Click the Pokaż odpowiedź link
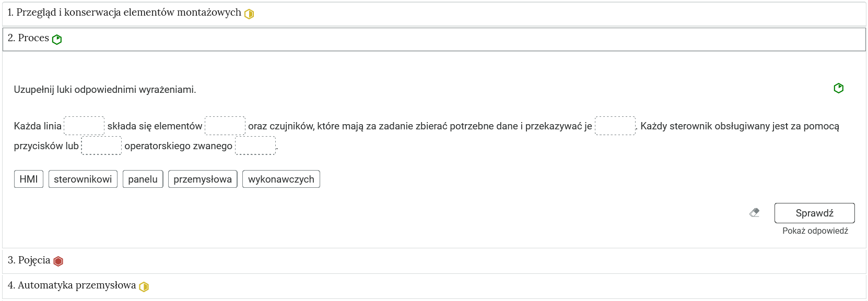Screen dimensions: 868x301 tap(815, 230)
